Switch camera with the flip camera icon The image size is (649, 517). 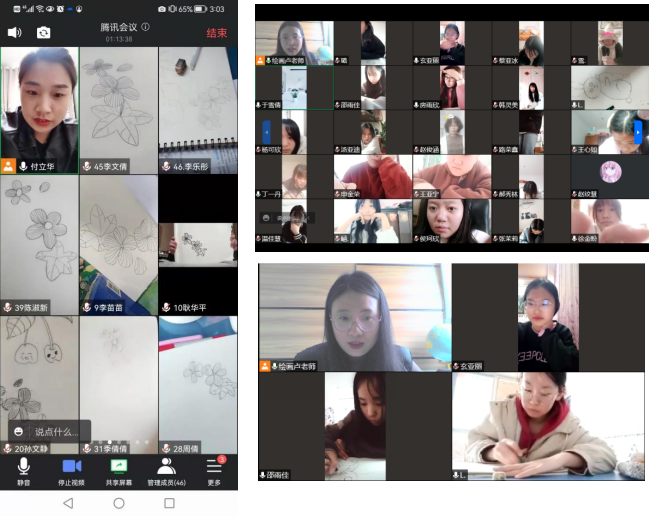pos(43,32)
